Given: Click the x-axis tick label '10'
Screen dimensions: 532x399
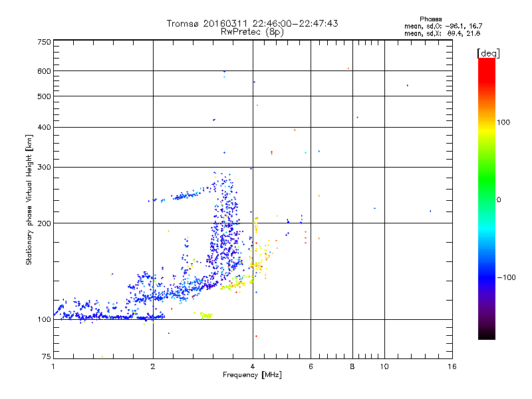Looking at the screenshot, I should (384, 366).
